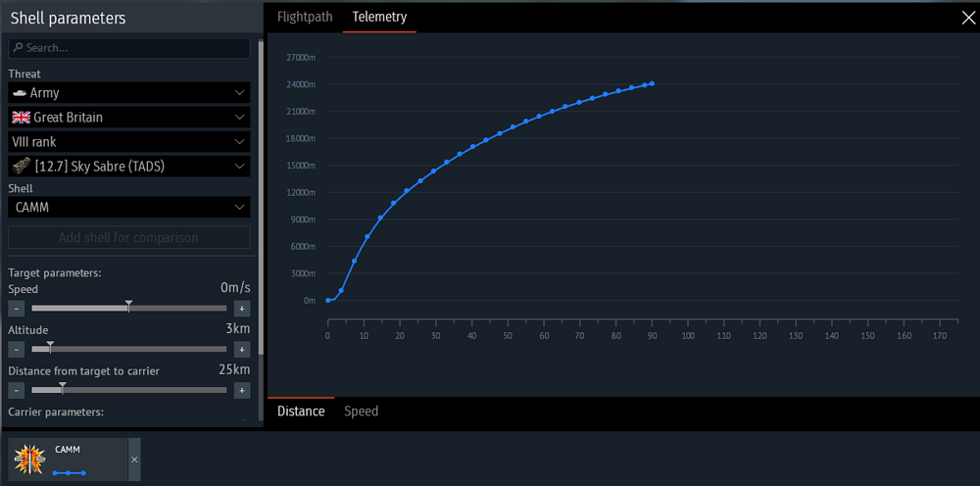980x486 pixels.
Task: Click the Speed slider handle
Action: (128, 306)
